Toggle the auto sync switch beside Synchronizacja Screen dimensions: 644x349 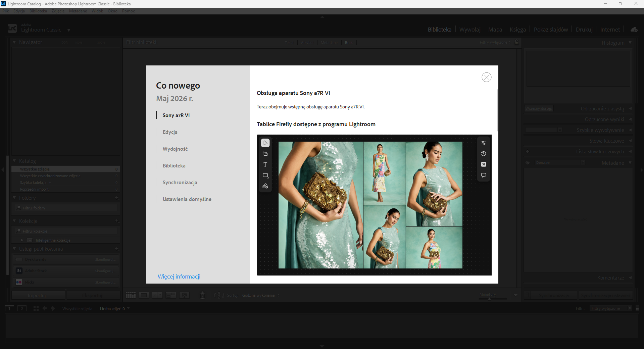click(528, 295)
